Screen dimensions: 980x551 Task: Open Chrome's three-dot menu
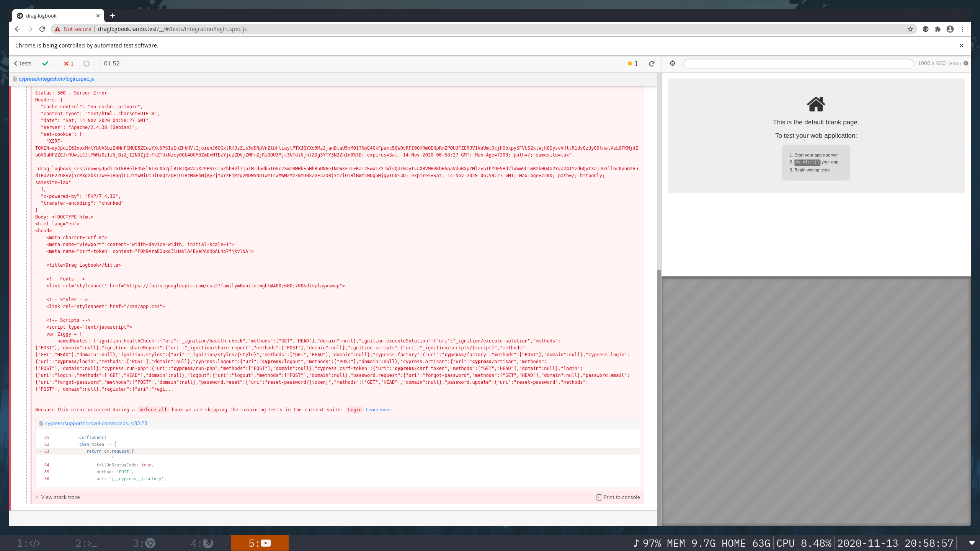click(963, 29)
